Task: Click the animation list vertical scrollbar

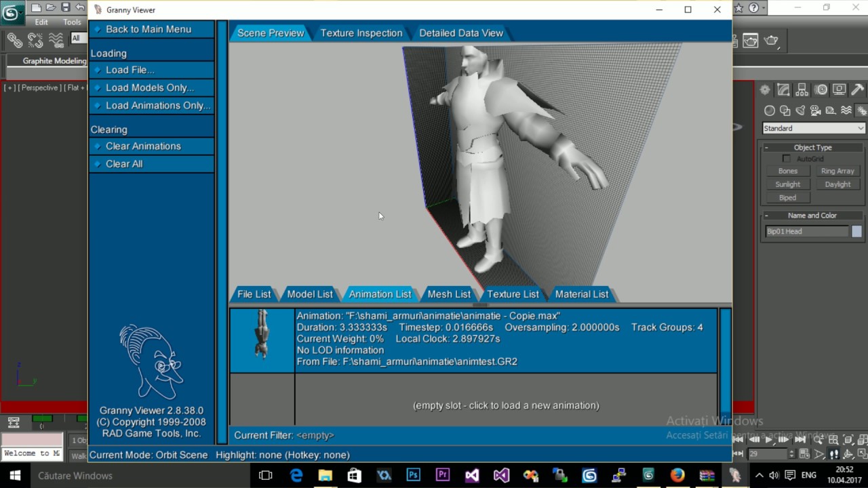Action: pos(725,367)
